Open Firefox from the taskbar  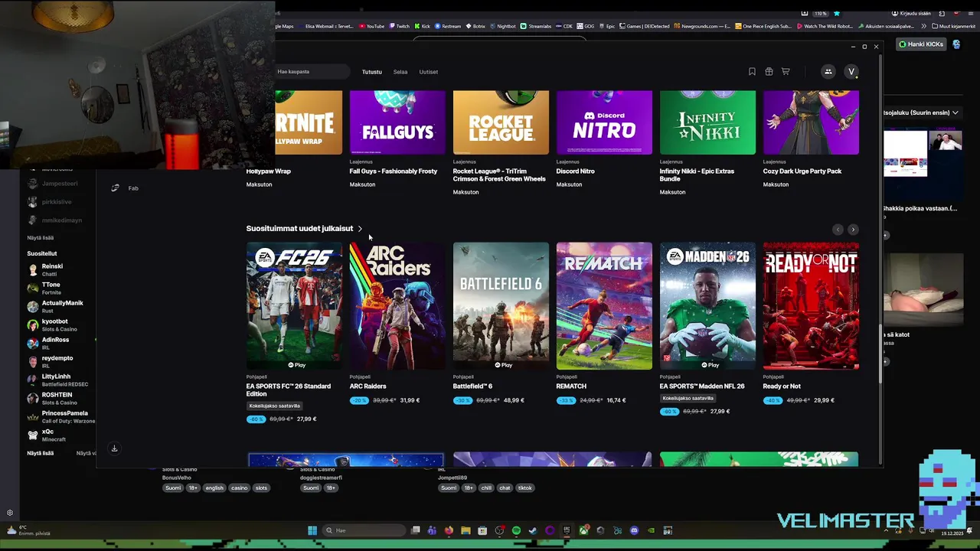pyautogui.click(x=449, y=530)
